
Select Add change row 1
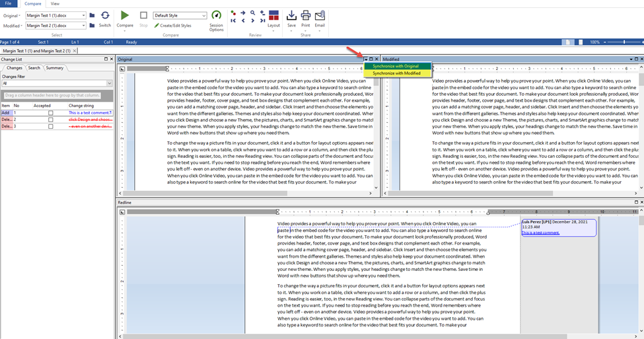57,112
